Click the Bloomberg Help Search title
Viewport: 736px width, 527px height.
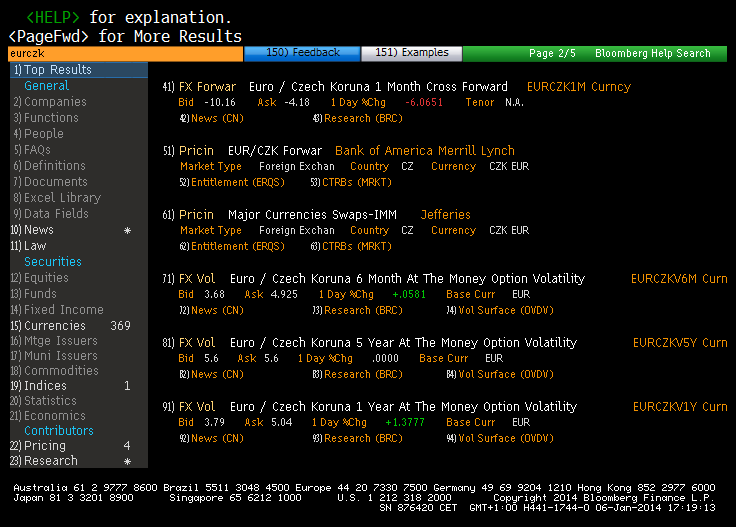coord(652,53)
